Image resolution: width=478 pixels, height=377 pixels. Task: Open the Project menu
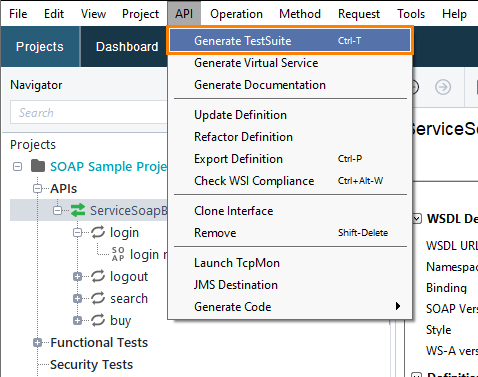[140, 14]
